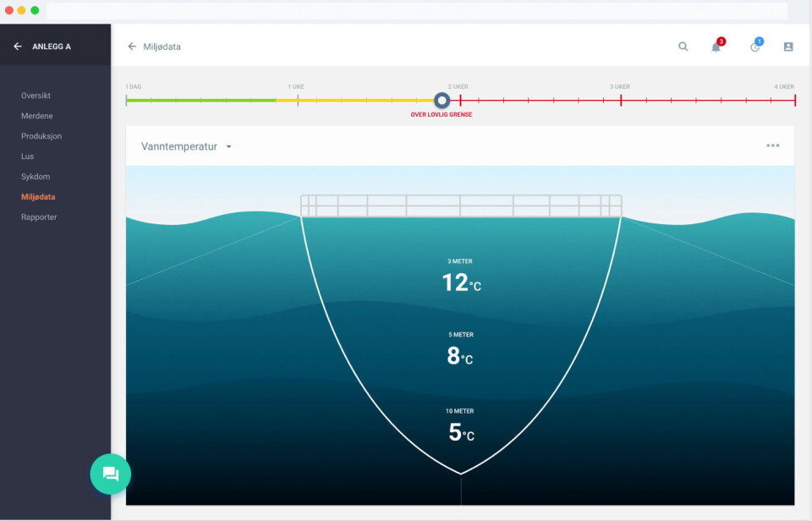This screenshot has width=812, height=521.
Task: Click the 1 UKE timeline marker
Action: point(297,100)
